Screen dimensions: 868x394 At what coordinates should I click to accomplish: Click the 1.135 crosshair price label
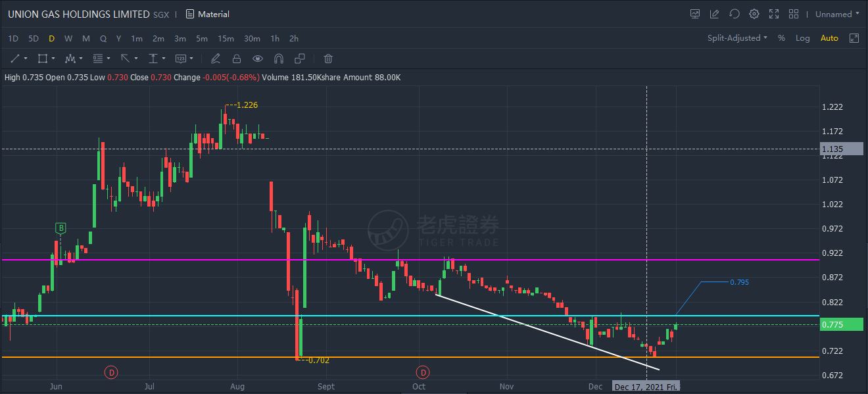pos(842,149)
